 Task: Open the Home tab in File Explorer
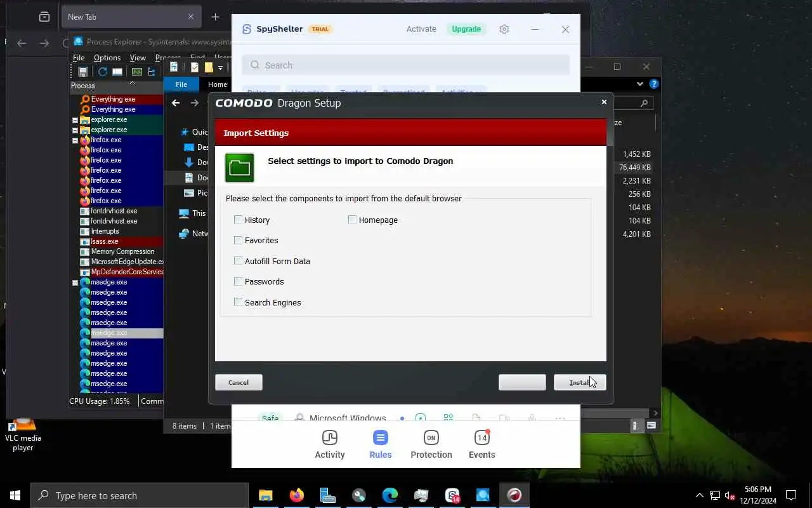point(218,84)
